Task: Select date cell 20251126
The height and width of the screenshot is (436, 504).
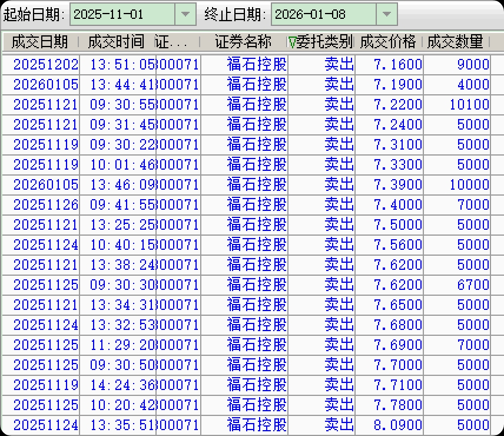Action: point(41,205)
